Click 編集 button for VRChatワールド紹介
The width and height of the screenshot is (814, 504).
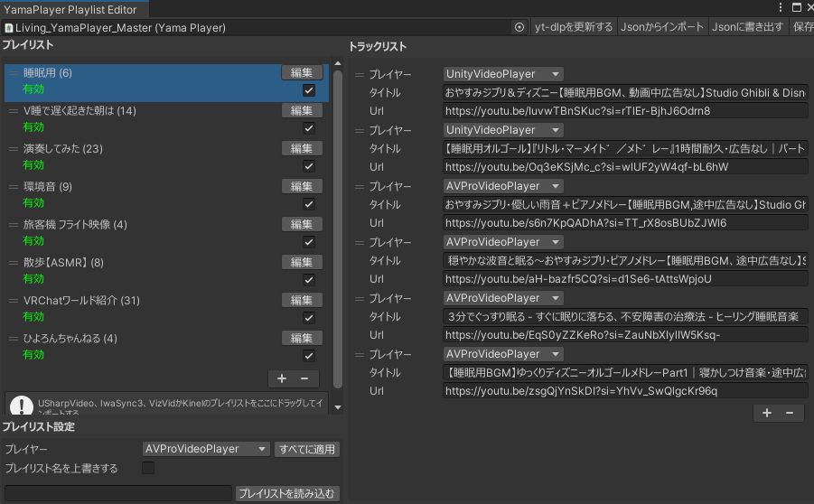point(302,300)
